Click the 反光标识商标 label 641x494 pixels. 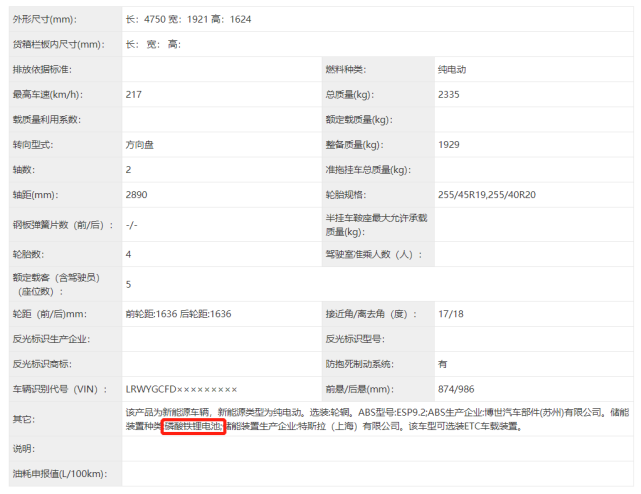[x=42, y=364]
